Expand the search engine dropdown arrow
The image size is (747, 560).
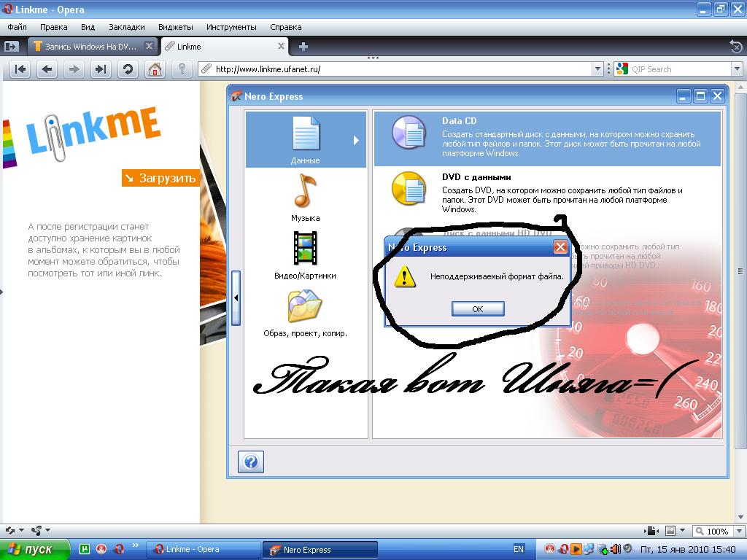tap(737, 69)
